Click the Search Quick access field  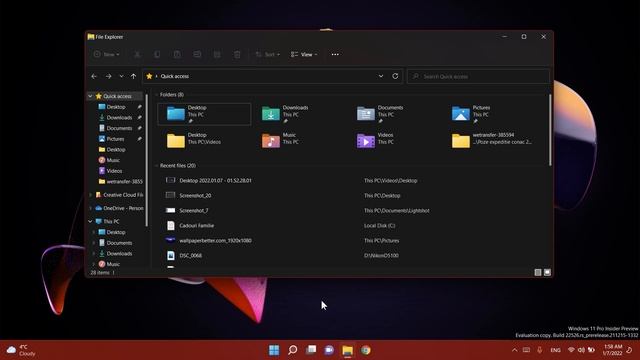[478, 76]
